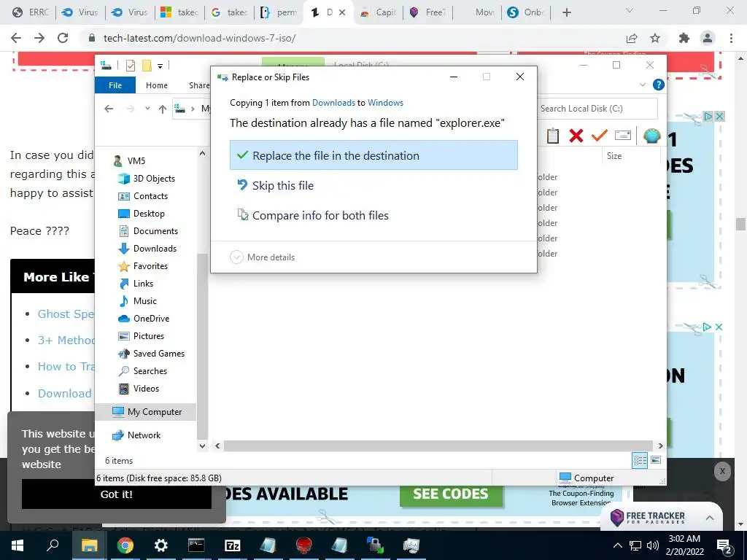Click new folder icon in title bar
Screen dimensions: 747x560
(x=147, y=65)
